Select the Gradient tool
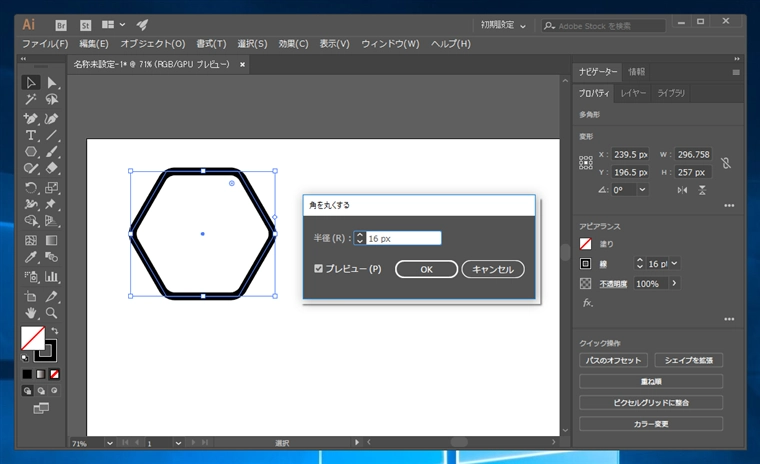 [x=51, y=240]
